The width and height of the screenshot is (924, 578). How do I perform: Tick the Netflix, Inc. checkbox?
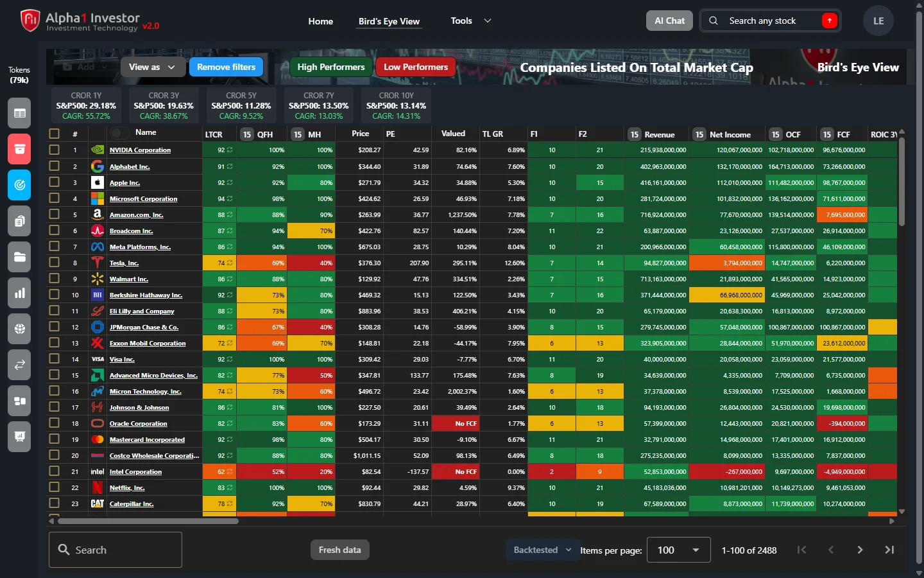click(54, 487)
